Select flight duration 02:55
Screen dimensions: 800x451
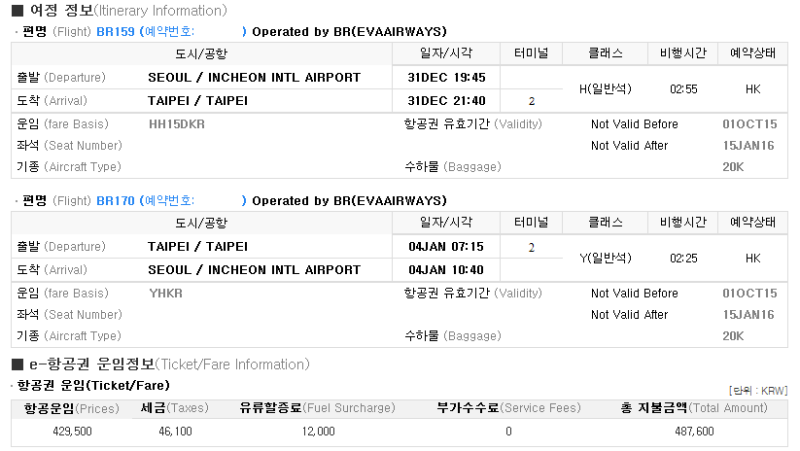pyautogui.click(x=684, y=89)
